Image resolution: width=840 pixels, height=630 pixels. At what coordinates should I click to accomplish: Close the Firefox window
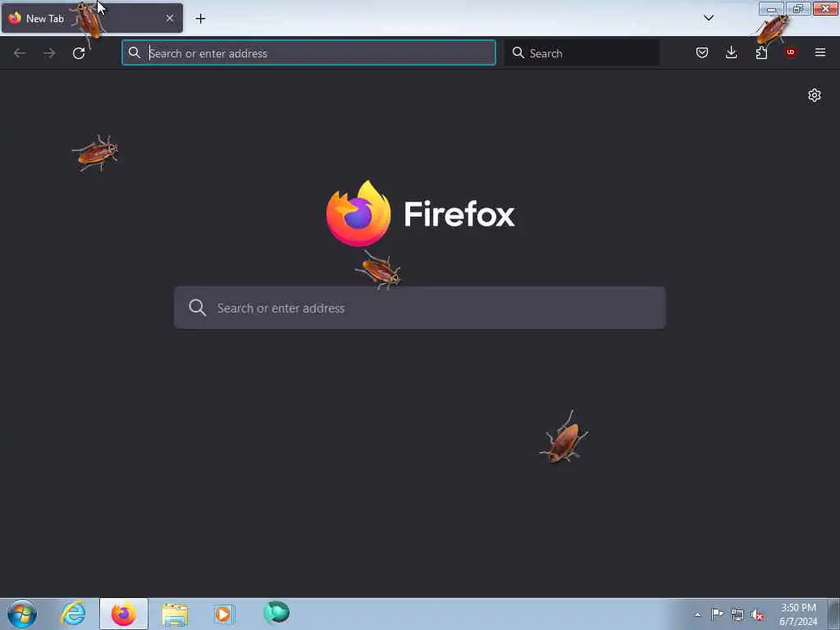point(825,8)
